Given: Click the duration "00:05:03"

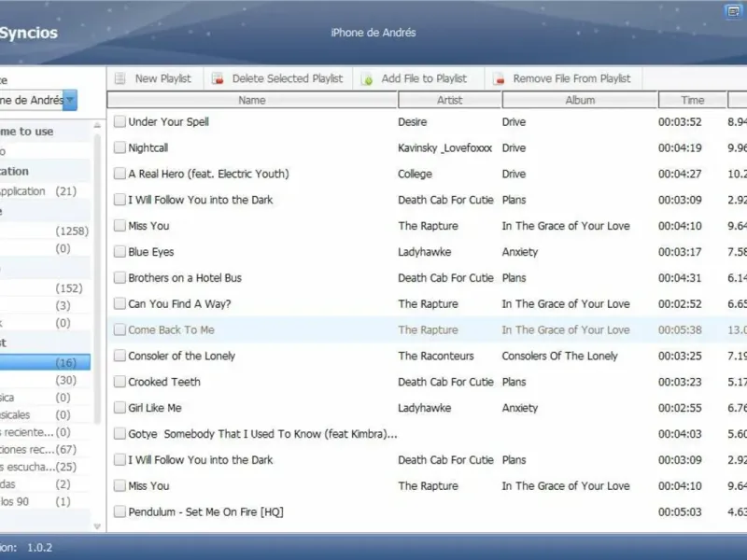Looking at the screenshot, I should [680, 511].
